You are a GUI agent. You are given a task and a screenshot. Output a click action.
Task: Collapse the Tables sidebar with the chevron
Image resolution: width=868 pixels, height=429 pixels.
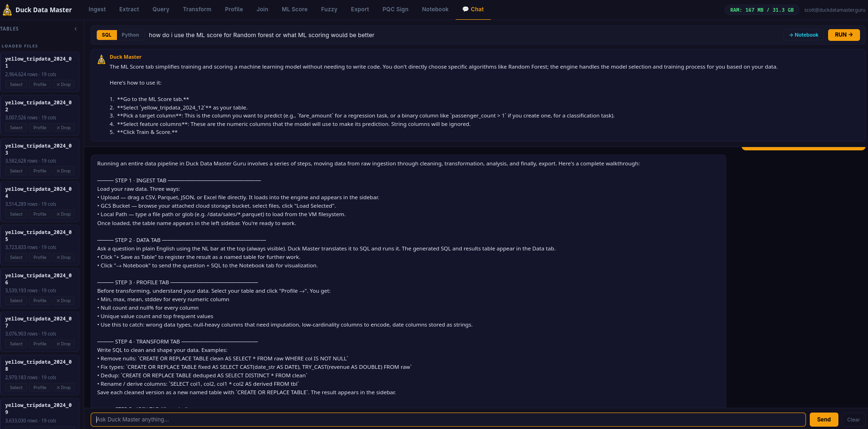(76, 29)
